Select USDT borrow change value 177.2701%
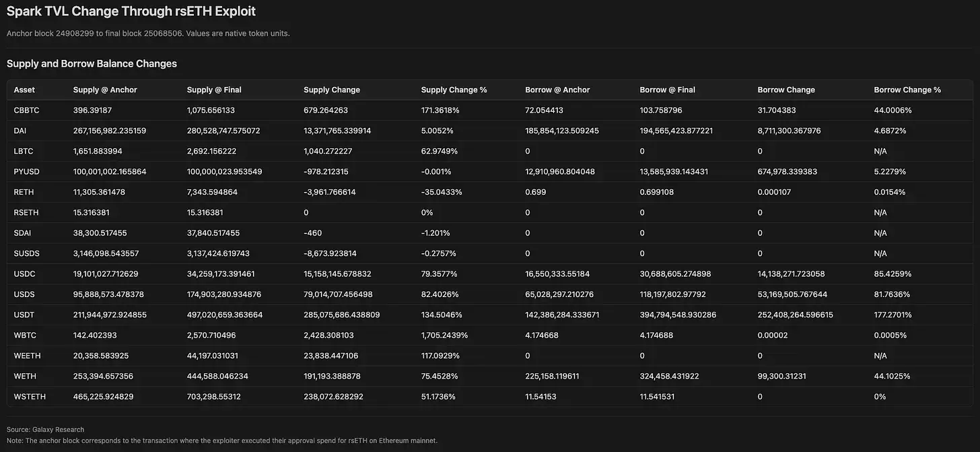 pos(893,315)
